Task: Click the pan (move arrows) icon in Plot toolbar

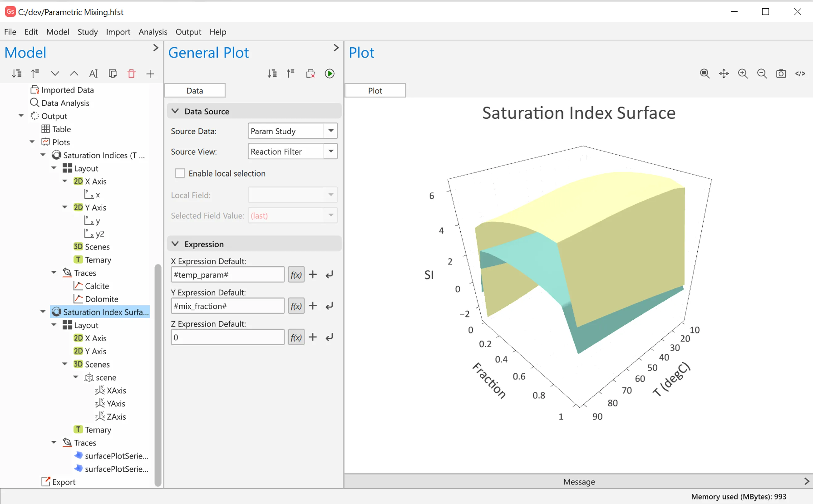Action: (724, 73)
